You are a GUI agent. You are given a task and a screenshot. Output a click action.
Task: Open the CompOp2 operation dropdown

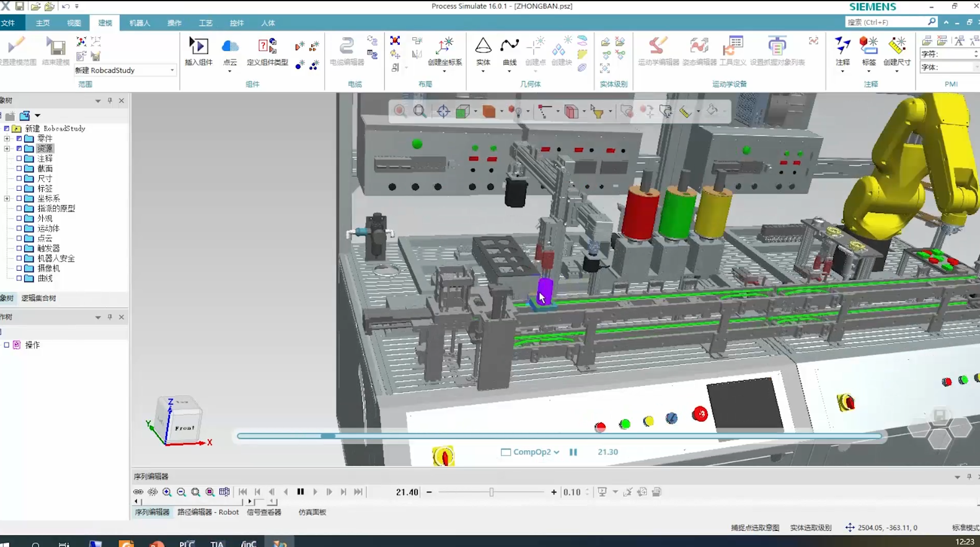556,452
